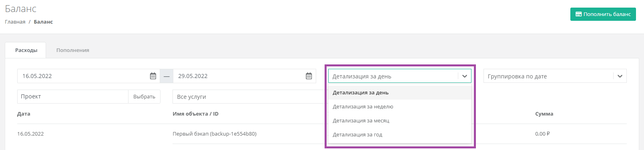Open calendar for start date 16.05.2022
The width and height of the screenshot is (644, 150).
click(x=153, y=76)
